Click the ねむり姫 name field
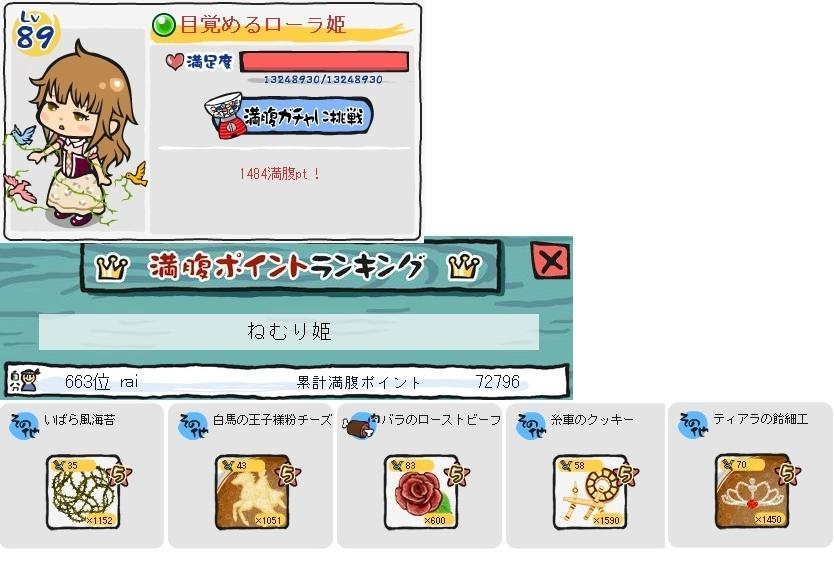 (x=289, y=332)
